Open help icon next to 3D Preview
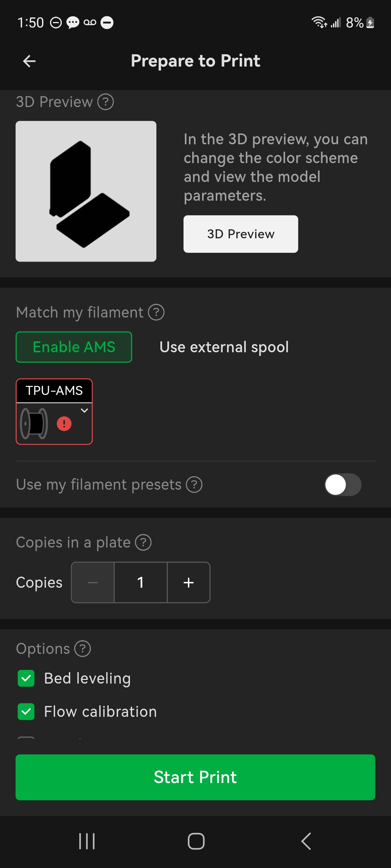The width and height of the screenshot is (391, 868). pyautogui.click(x=106, y=102)
